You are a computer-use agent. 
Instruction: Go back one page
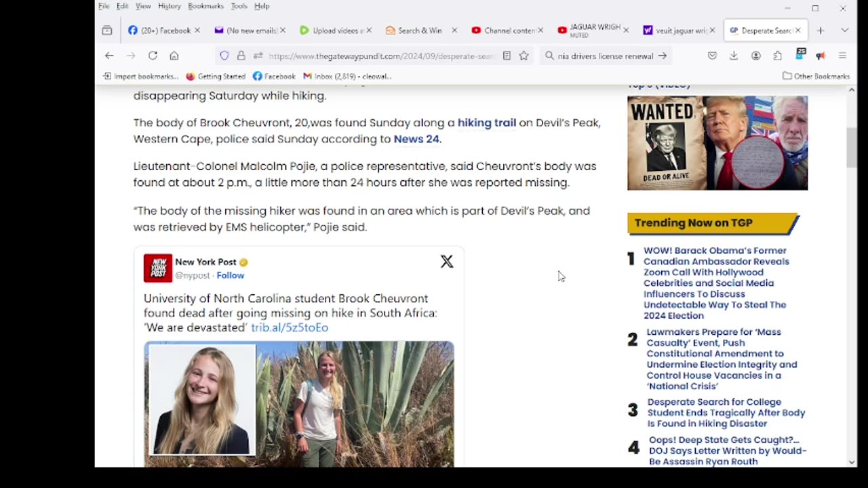click(109, 56)
